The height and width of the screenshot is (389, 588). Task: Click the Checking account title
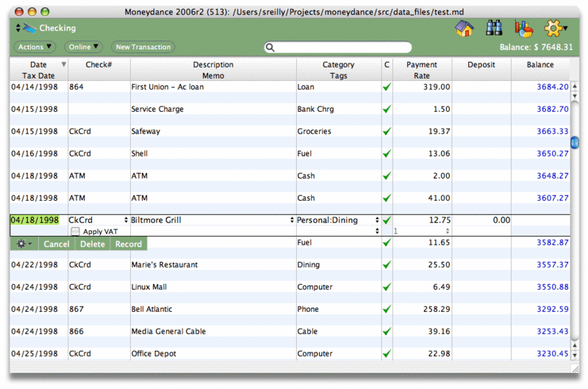[57, 28]
